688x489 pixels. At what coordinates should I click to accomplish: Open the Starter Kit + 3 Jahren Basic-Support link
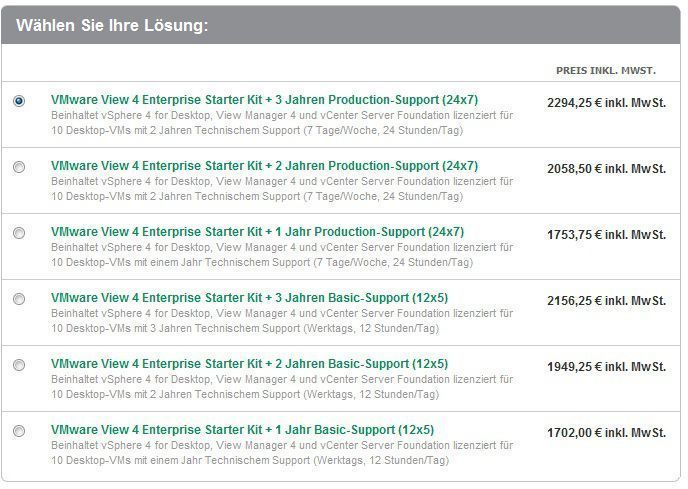(249, 298)
